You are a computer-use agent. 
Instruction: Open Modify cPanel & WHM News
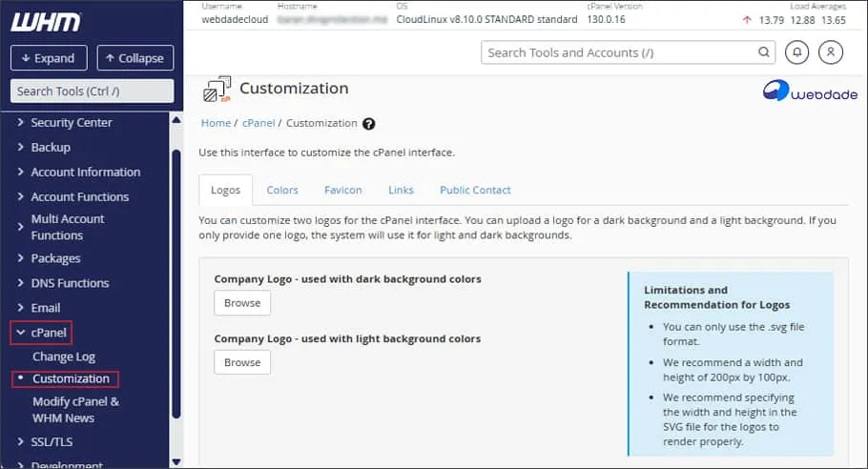(x=76, y=410)
